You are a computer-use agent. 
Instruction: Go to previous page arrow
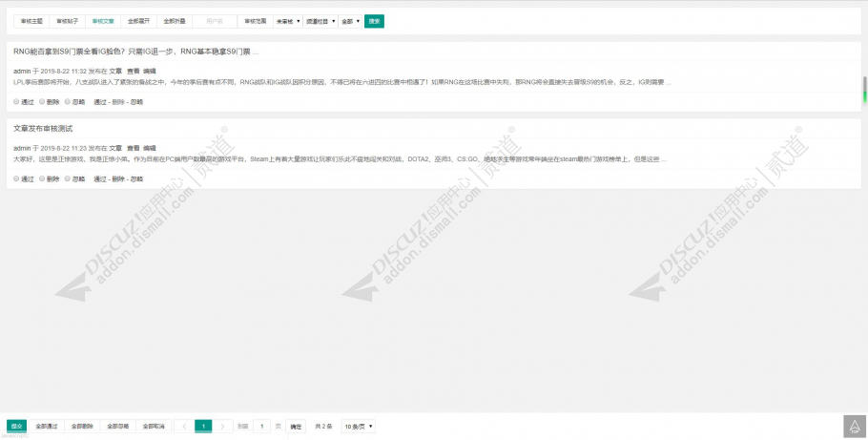[x=184, y=426]
